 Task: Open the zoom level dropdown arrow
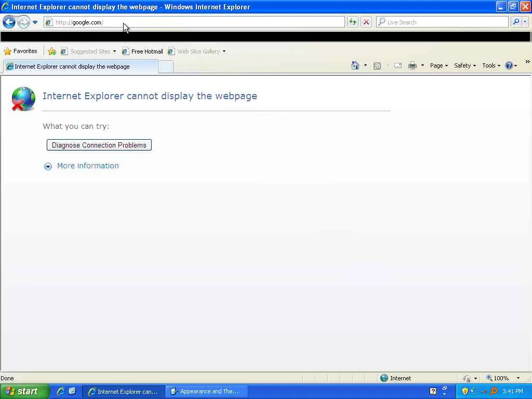pyautogui.click(x=518, y=378)
